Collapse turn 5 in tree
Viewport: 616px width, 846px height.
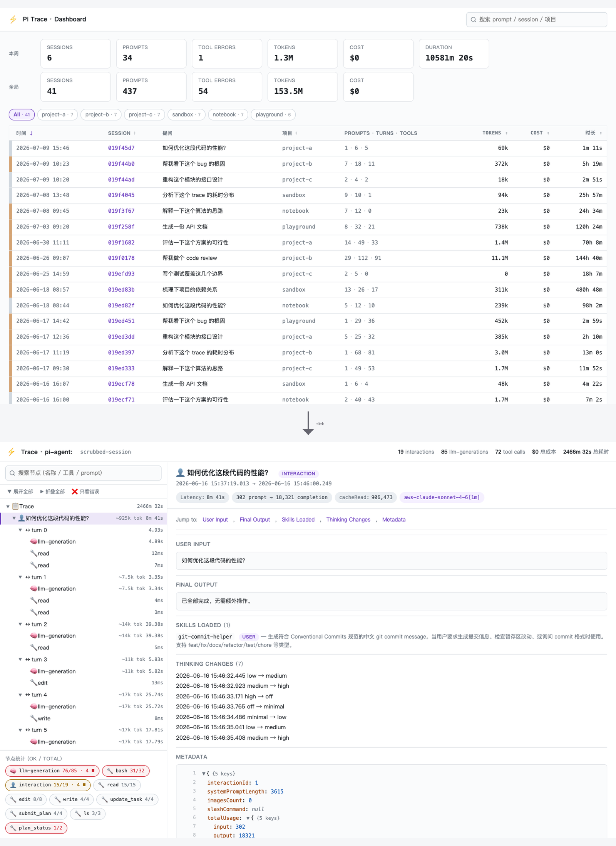tap(20, 730)
